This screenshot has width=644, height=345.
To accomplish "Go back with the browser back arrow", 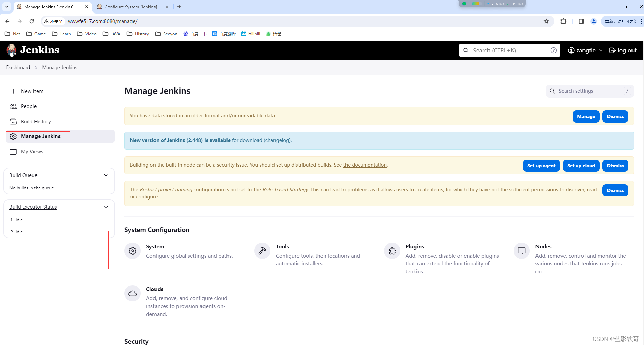I will [7, 21].
